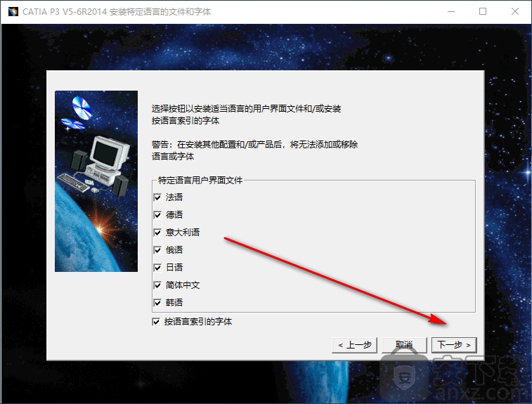532x404 pixels.
Task: Toggle the 按语言索引的字体 checkbox
Action: [x=156, y=322]
